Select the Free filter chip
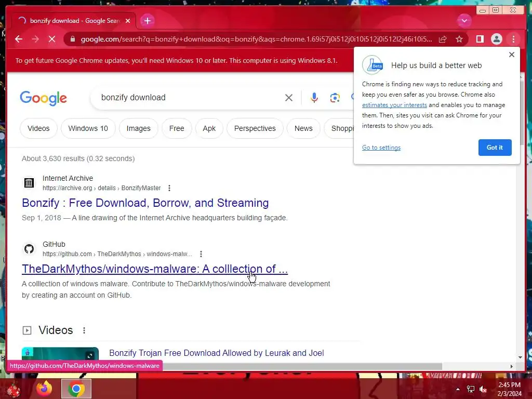The image size is (532, 399). 177,128
